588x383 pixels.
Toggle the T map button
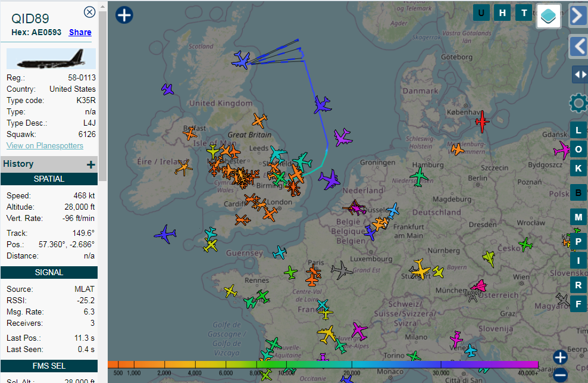tap(524, 13)
